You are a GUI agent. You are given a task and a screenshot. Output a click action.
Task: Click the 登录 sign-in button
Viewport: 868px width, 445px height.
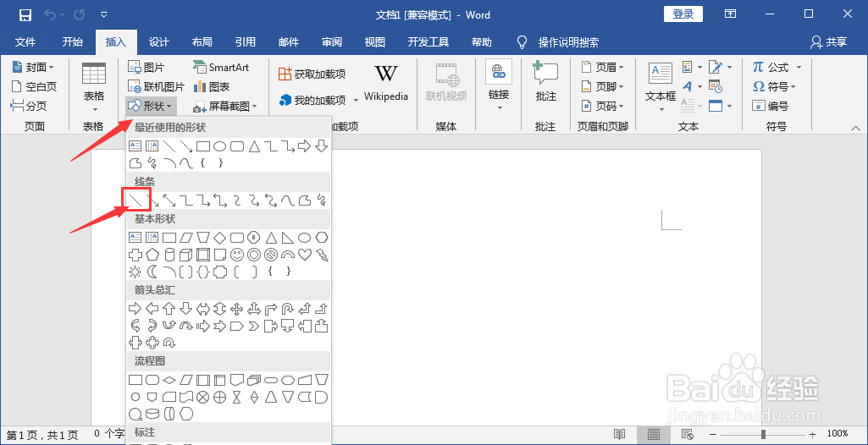pyautogui.click(x=683, y=15)
